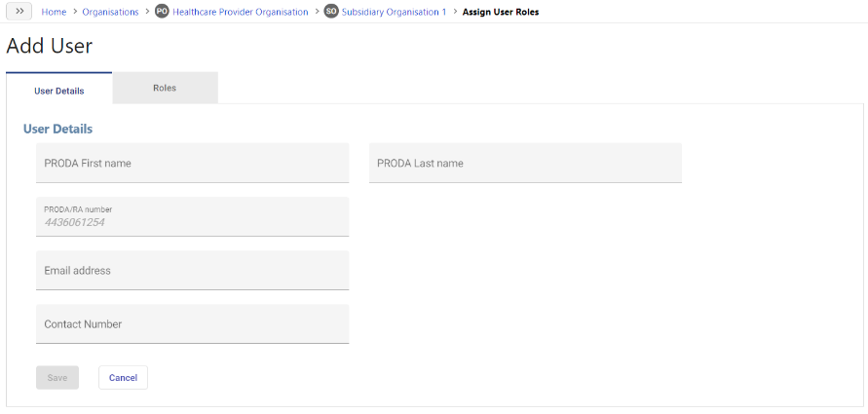Cancel adding the user

tap(123, 378)
